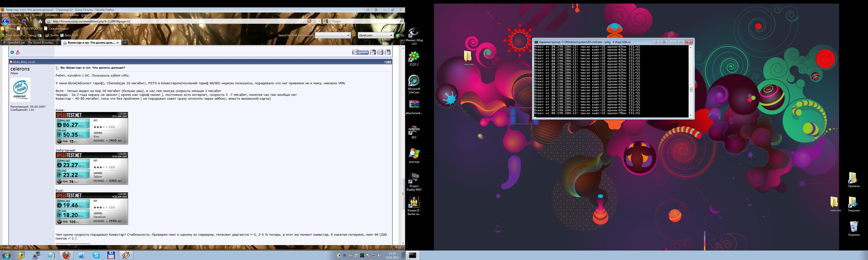Viewport: 868px width, 260px height.
Task: Expand the Zend.com site dropdown
Action: [x=391, y=35]
